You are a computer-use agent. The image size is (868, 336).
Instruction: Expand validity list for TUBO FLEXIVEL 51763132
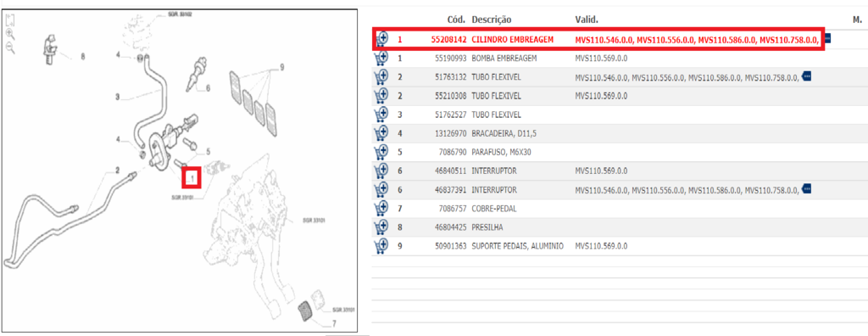(x=807, y=76)
